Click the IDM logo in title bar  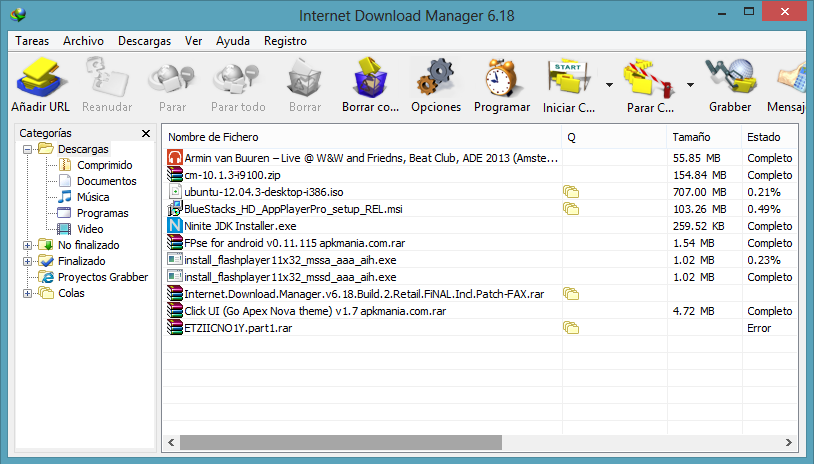18,15
